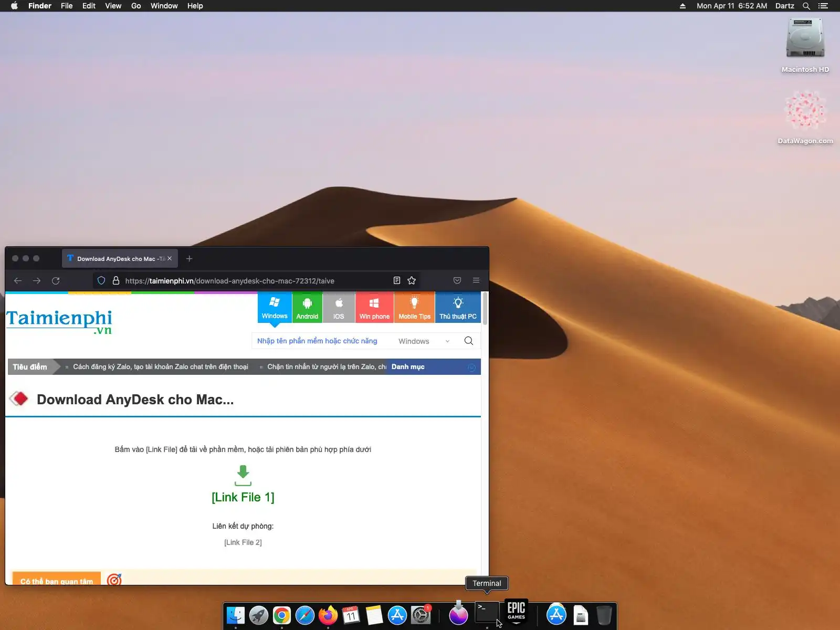Open the File menu

(67, 6)
